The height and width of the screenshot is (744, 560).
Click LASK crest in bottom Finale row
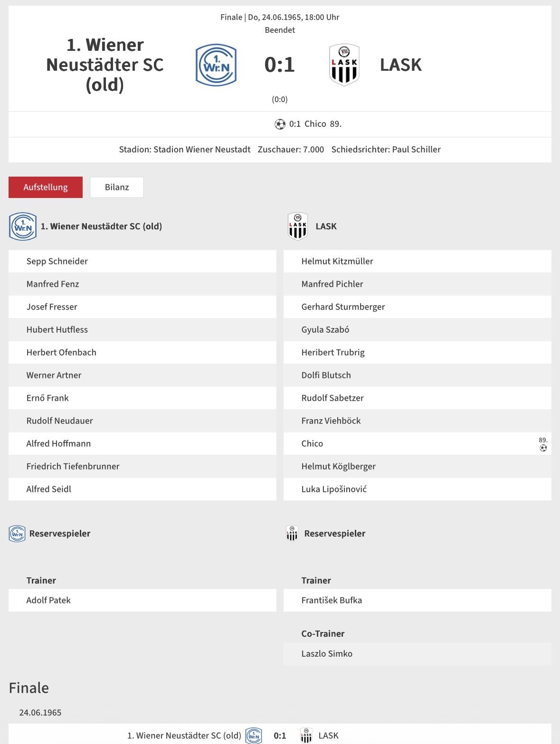tap(306, 735)
